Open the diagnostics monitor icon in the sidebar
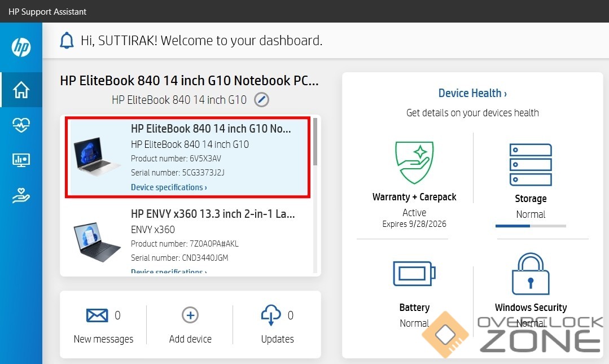Viewport: 609px width, 364px height. 21,160
